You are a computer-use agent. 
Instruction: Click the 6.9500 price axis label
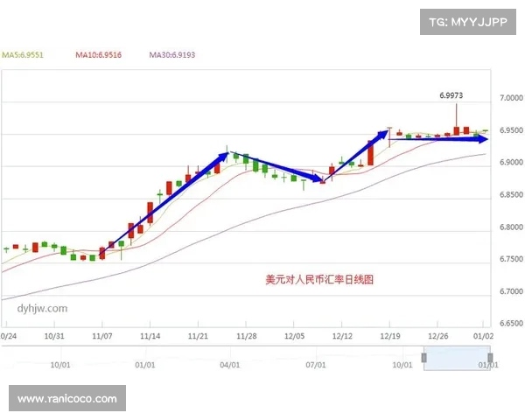511,130
